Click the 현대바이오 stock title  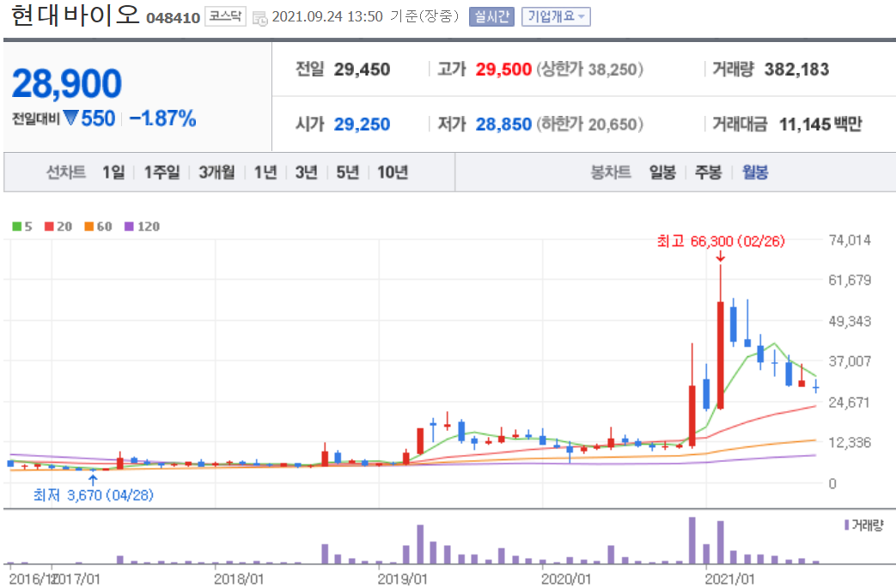[x=76, y=15]
